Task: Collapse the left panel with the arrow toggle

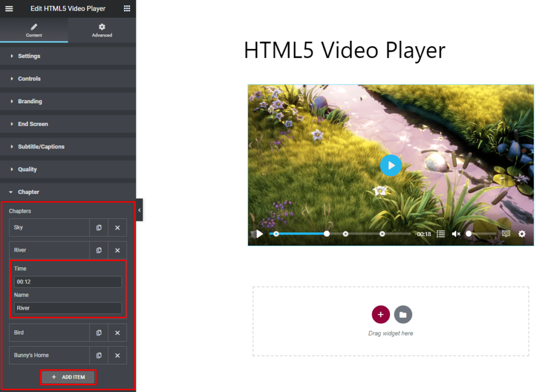Action: tap(139, 210)
